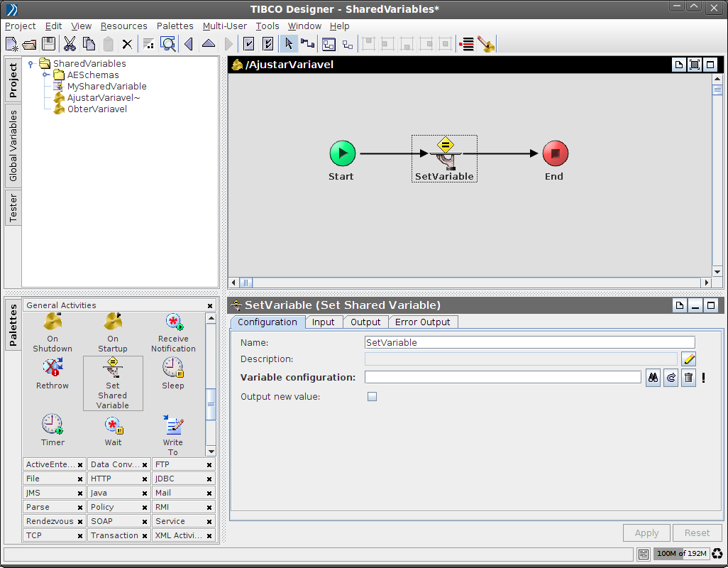Click the canvas horizontal scrollbar right arrow

706,283
